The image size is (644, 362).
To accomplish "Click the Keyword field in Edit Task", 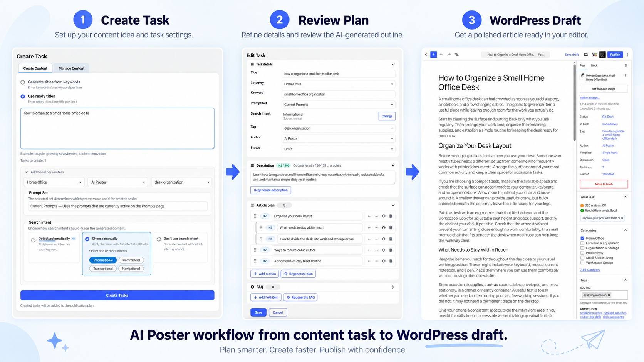I will coord(338,94).
